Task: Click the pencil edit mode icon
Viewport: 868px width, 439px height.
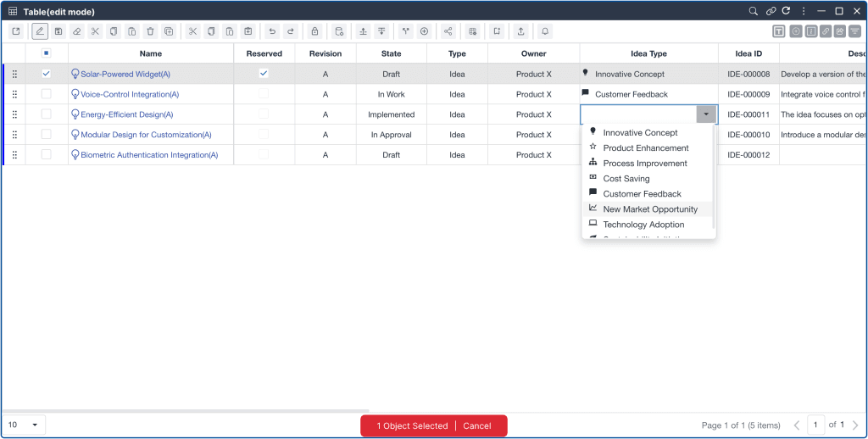Action: (x=40, y=31)
